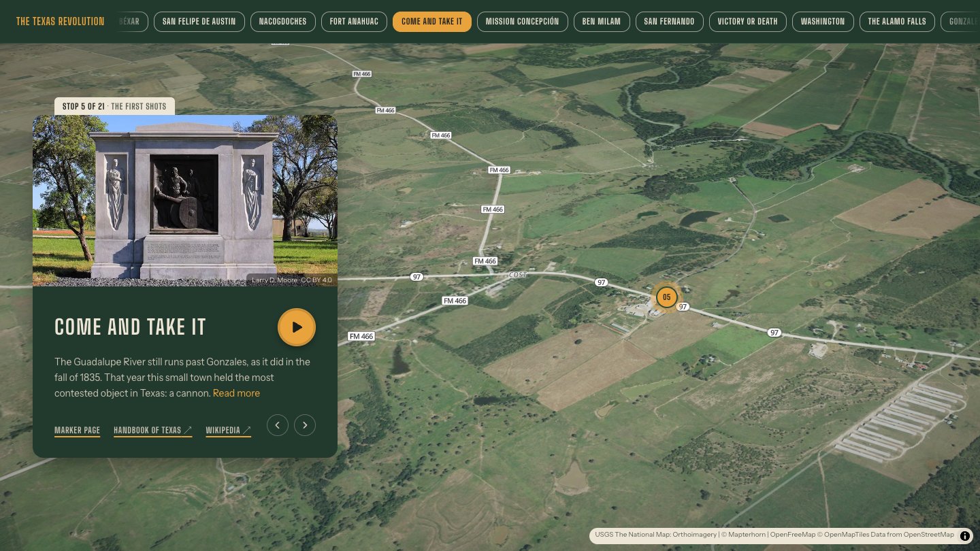Click the Come and Take It heading
The width and height of the screenshot is (980, 551).
[130, 327]
